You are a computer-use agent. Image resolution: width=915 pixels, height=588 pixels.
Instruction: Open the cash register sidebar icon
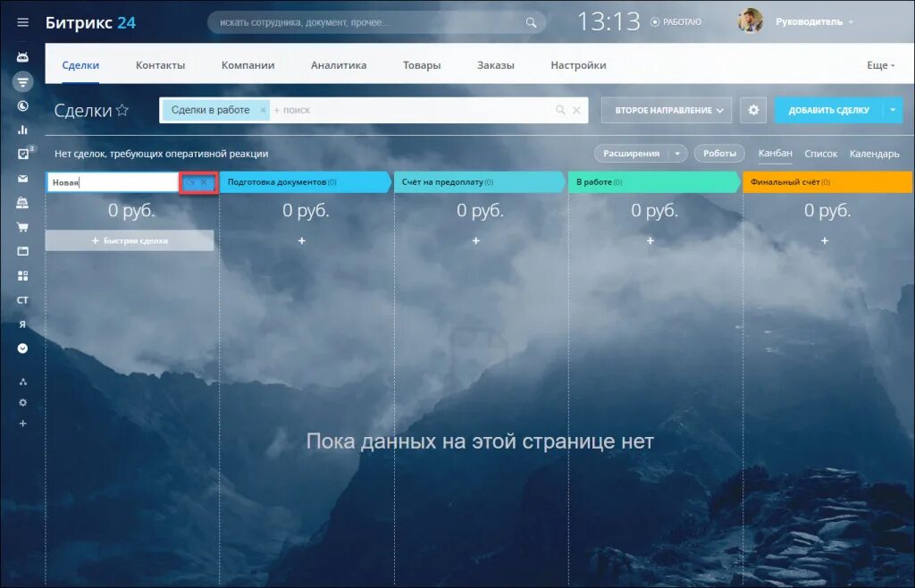[22, 203]
